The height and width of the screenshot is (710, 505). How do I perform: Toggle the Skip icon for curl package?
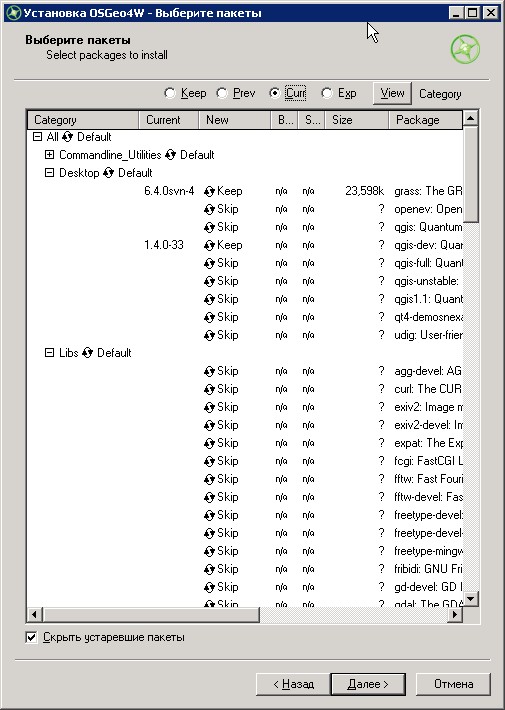click(209, 389)
